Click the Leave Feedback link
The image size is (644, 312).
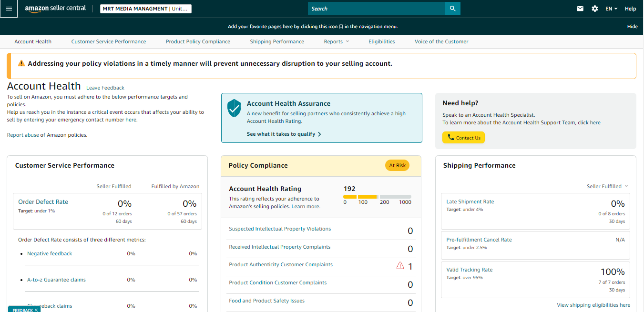[105, 88]
